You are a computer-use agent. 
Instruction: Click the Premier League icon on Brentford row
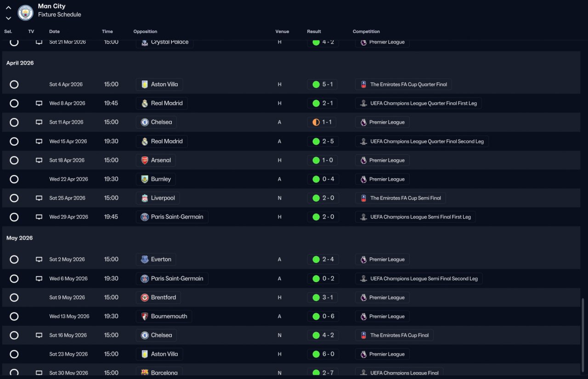point(363,298)
